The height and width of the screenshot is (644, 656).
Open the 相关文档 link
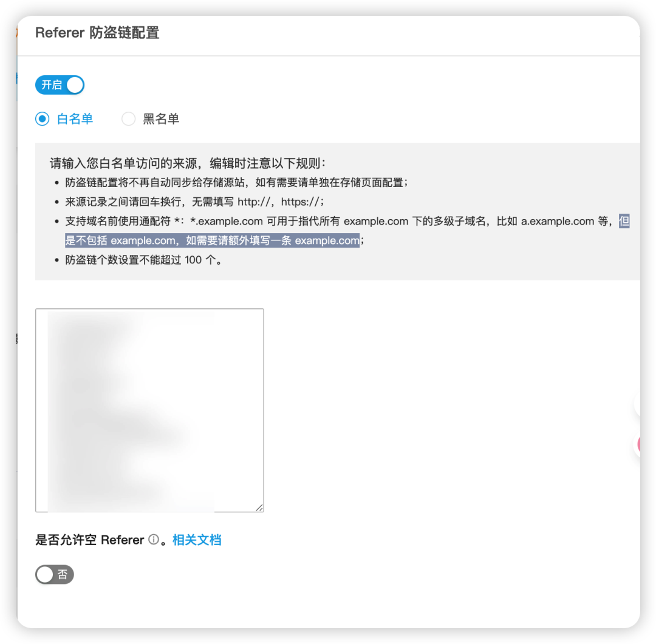coord(197,540)
